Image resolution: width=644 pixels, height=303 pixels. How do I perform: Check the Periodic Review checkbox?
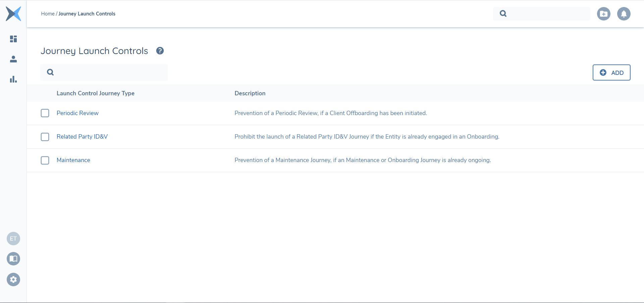point(45,113)
